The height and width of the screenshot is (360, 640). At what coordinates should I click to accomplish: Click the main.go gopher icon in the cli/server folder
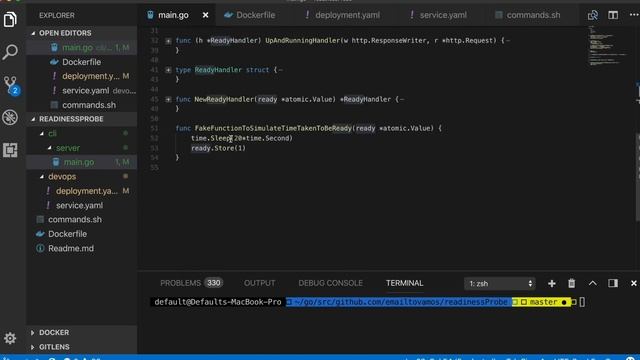(56, 162)
